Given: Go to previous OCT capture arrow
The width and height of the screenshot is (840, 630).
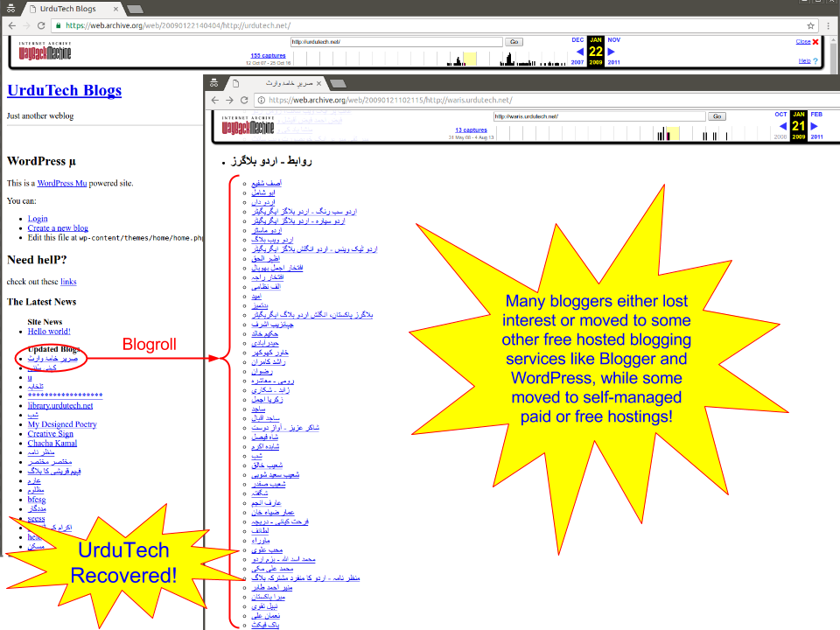Looking at the screenshot, I should pos(782,126).
